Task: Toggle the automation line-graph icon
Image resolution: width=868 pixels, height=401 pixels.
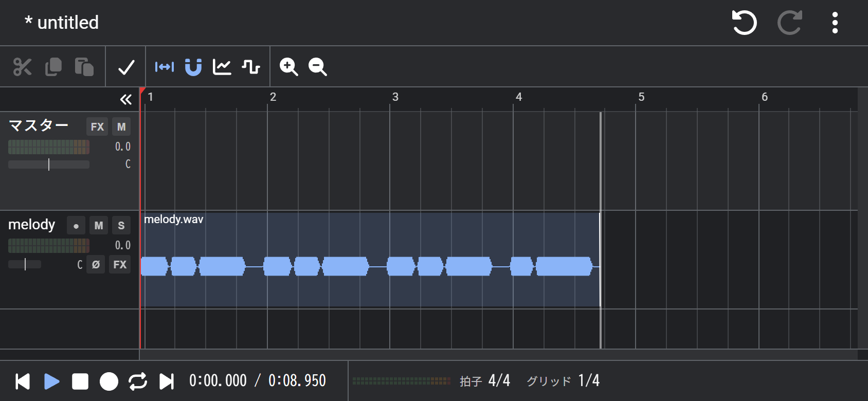Action: click(222, 67)
